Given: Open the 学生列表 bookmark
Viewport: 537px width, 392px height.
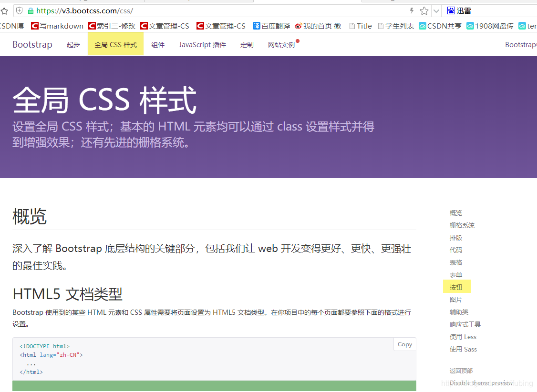Looking at the screenshot, I should [396, 26].
